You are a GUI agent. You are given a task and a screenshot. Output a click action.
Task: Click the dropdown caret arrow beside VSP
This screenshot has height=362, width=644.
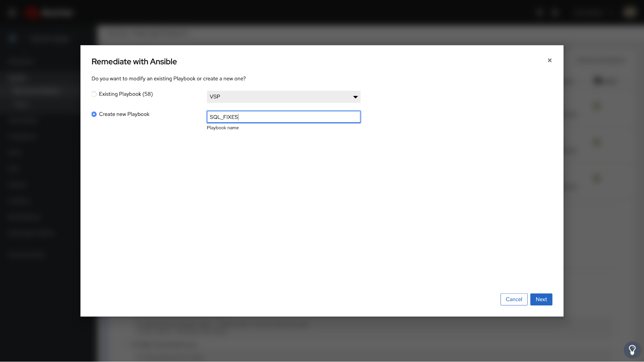[x=355, y=97]
